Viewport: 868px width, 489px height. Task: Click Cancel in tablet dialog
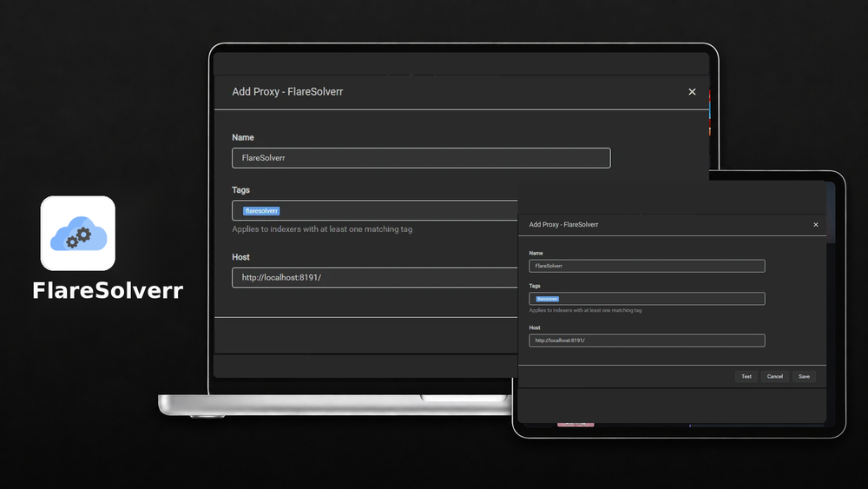(774, 377)
